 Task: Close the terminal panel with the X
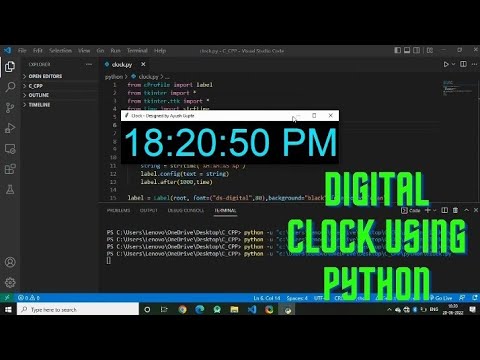tap(476, 210)
